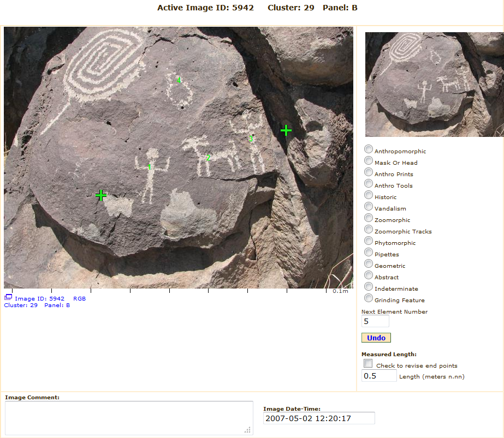Viewport: 504px width, 438px height.
Task: Select the Anthropomorphic radio button
Action: (x=369, y=149)
